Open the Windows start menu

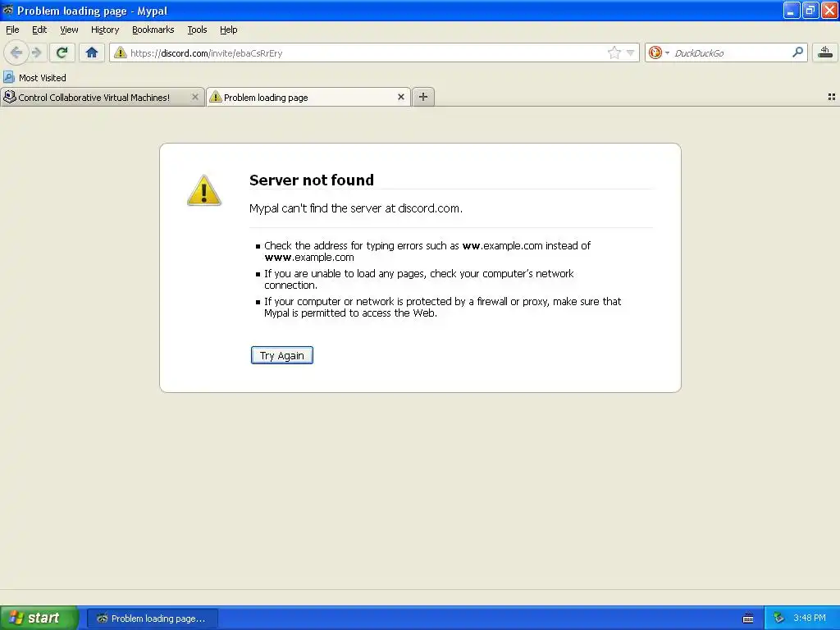pos(39,618)
